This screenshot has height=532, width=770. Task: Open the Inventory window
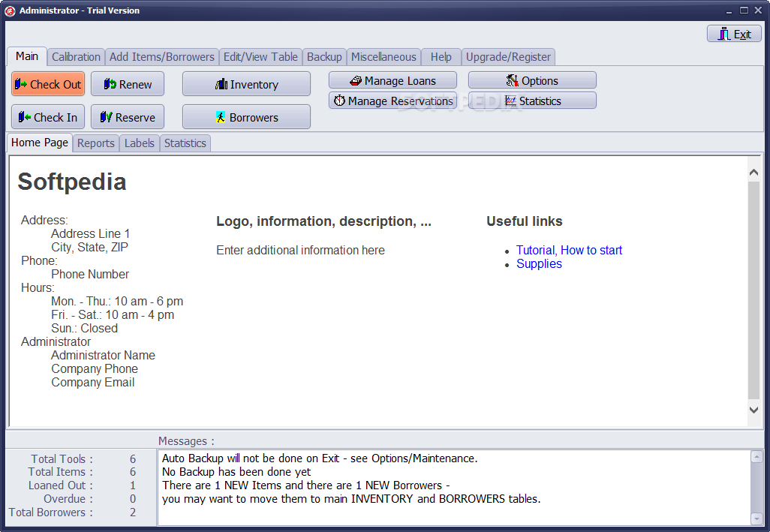pos(246,84)
